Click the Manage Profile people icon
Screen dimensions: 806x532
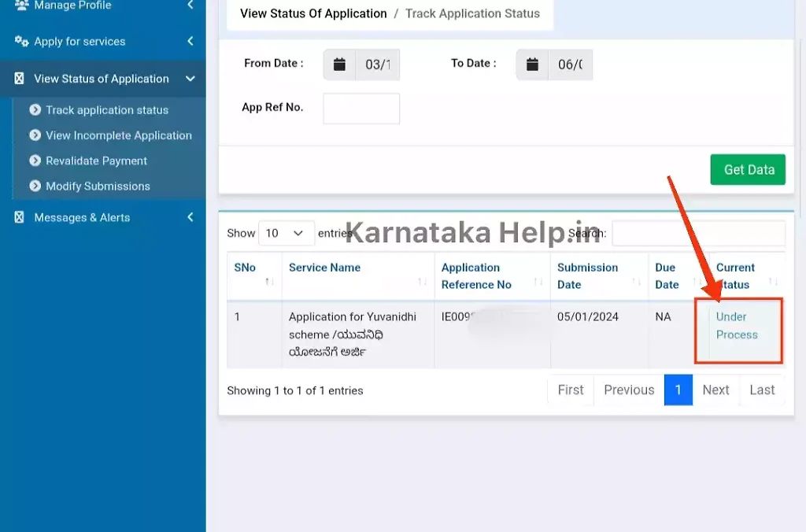tap(21, 6)
